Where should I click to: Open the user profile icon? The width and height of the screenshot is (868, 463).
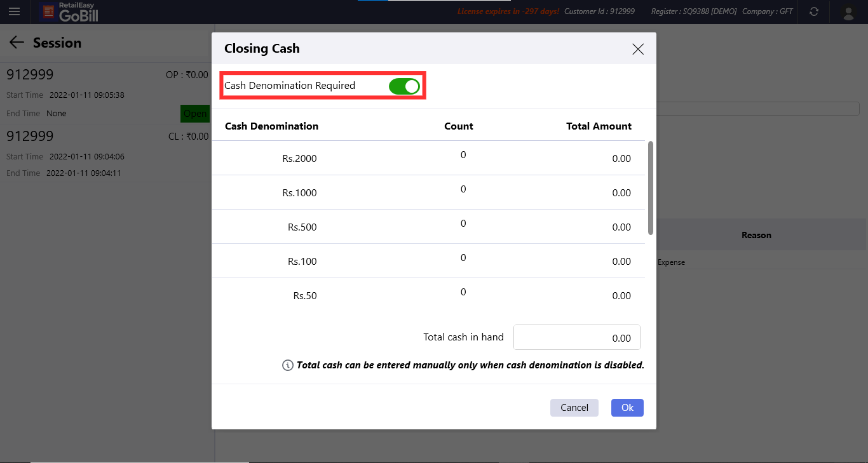[848, 12]
